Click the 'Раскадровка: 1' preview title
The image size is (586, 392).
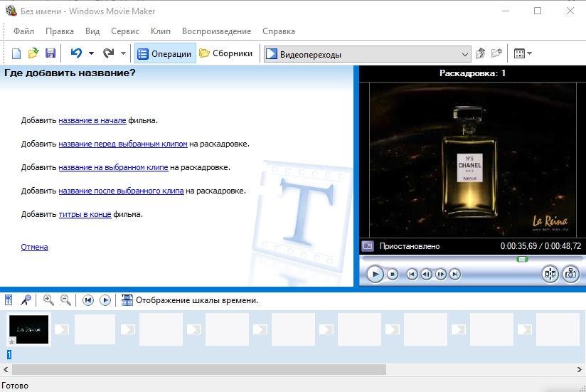(472, 73)
